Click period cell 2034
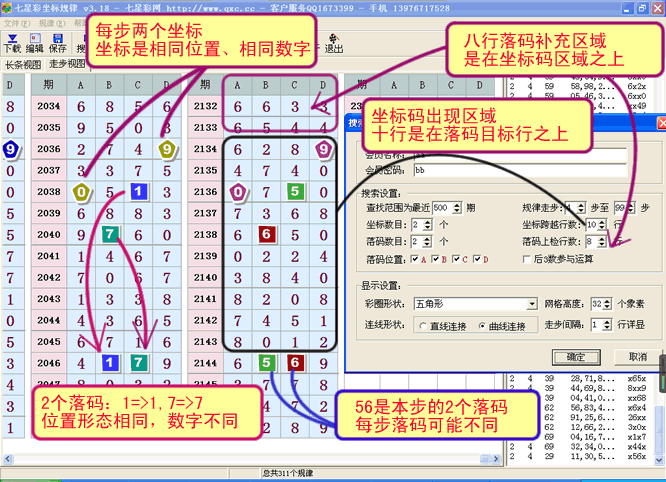 (x=49, y=106)
